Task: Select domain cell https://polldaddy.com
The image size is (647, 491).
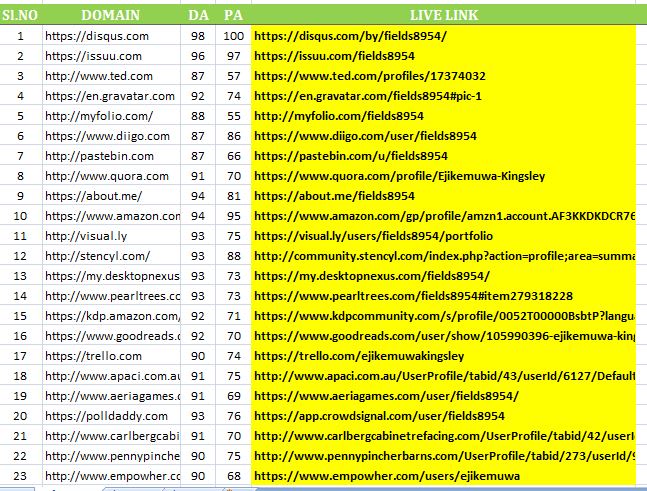Action: (111, 416)
